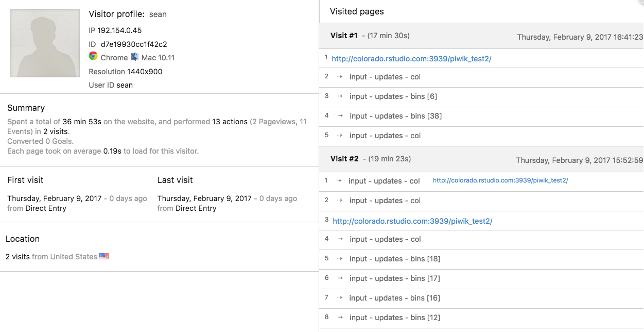Select the United States flag icon
This screenshot has height=332, width=644.
tap(103, 256)
